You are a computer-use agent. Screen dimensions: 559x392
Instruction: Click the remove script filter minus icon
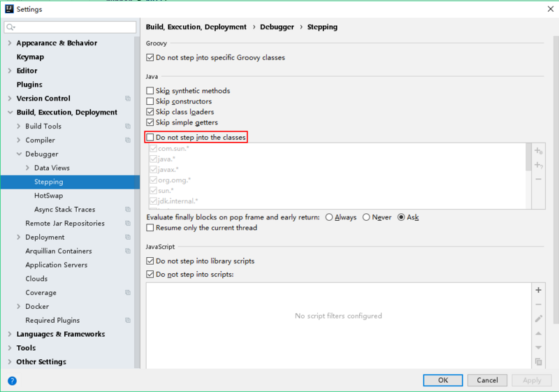point(538,305)
